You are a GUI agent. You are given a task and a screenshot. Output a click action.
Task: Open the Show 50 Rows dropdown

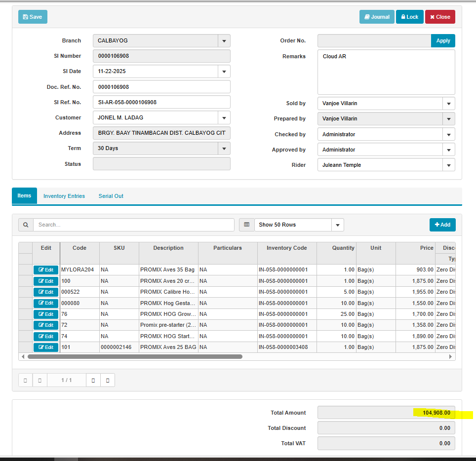(x=337, y=225)
